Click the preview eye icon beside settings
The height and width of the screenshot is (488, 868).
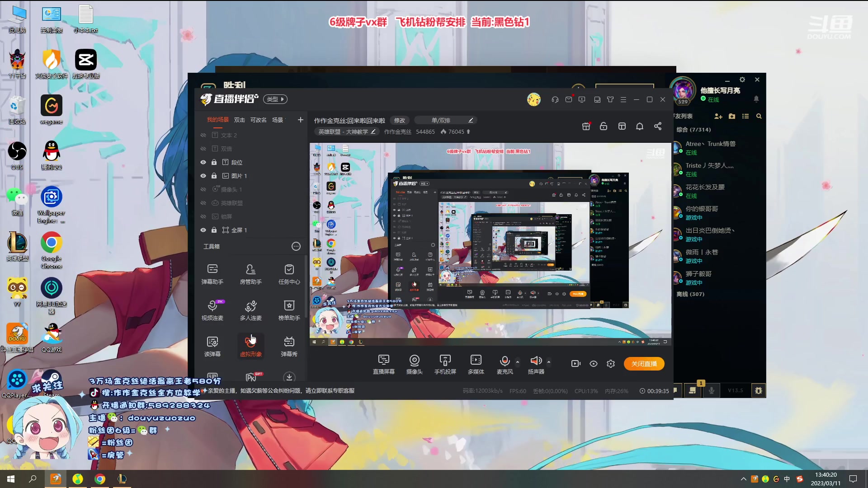tap(594, 364)
